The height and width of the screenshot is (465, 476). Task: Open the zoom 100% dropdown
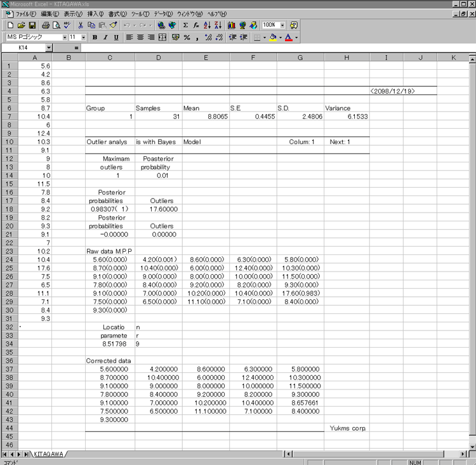(x=282, y=25)
